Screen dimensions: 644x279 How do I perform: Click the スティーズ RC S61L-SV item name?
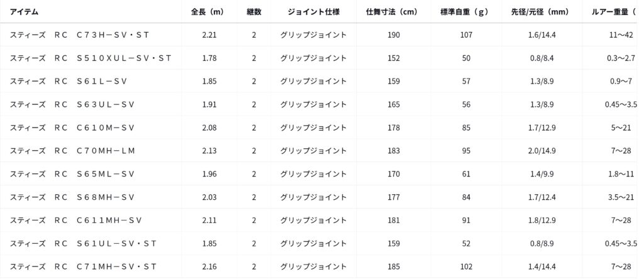(72, 82)
